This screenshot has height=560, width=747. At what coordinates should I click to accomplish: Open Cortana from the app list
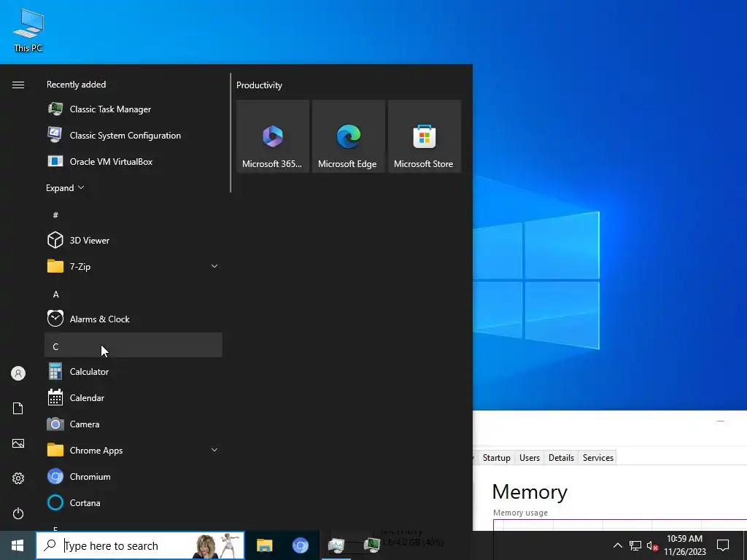[133, 502]
